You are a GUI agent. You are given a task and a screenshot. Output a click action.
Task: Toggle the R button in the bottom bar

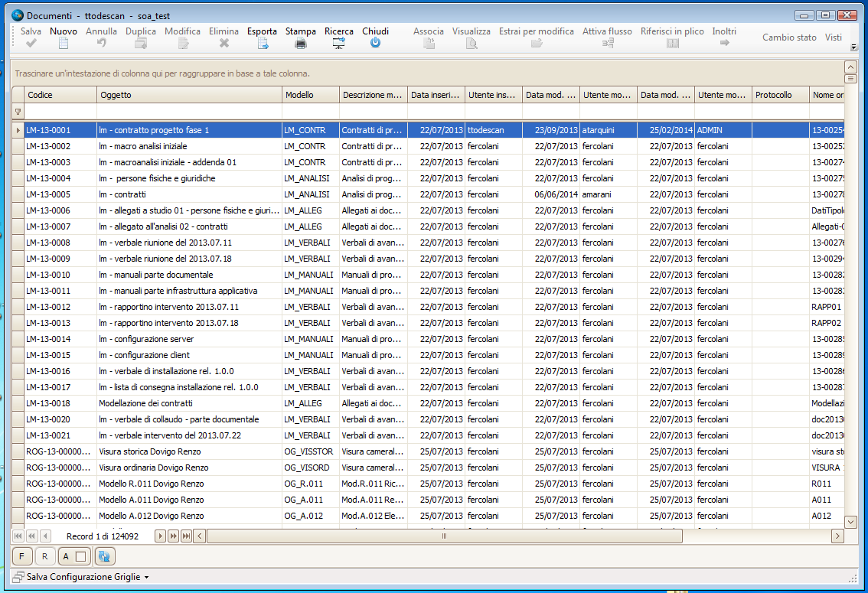tap(44, 556)
